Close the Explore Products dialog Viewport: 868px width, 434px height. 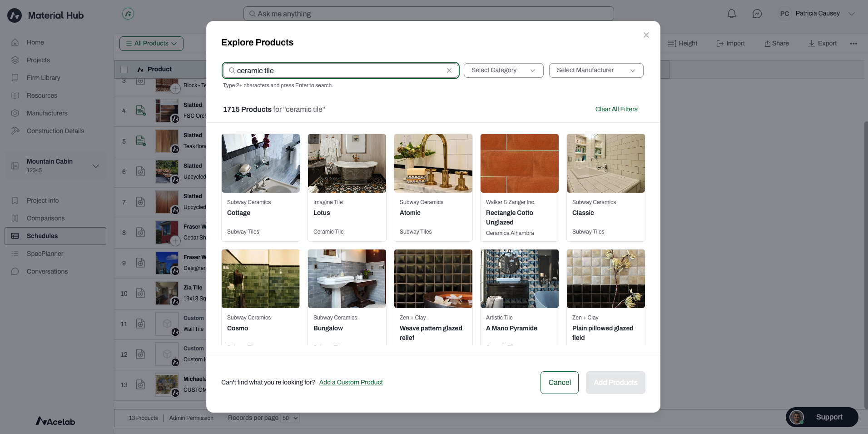click(646, 35)
